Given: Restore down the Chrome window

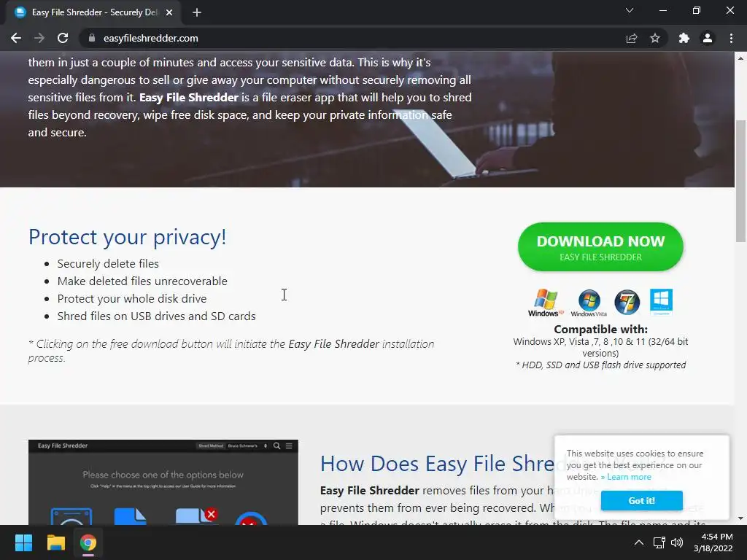Looking at the screenshot, I should [x=697, y=10].
